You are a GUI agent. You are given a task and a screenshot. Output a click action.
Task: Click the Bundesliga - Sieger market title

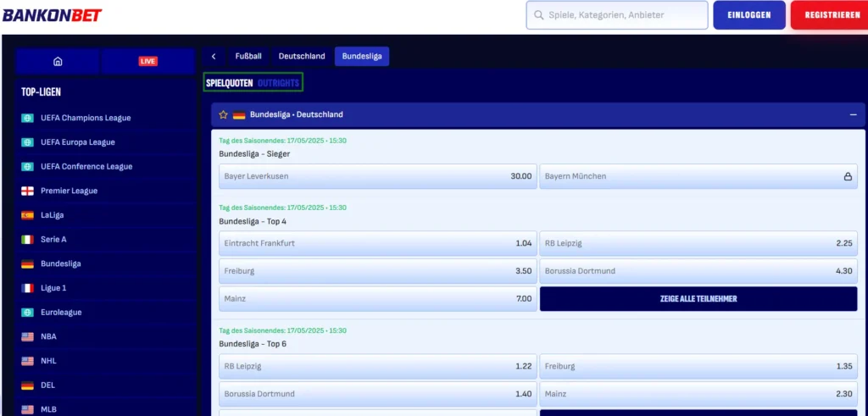[x=254, y=154]
